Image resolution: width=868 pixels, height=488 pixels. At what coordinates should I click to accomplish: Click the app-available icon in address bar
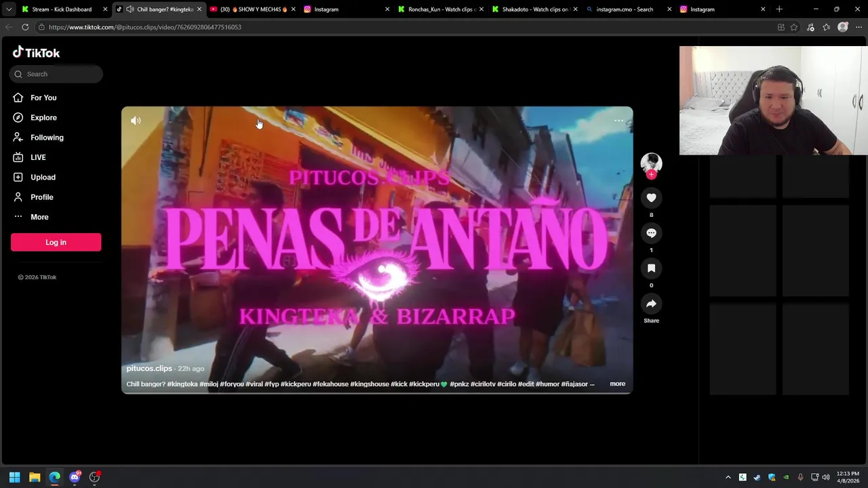point(781,27)
